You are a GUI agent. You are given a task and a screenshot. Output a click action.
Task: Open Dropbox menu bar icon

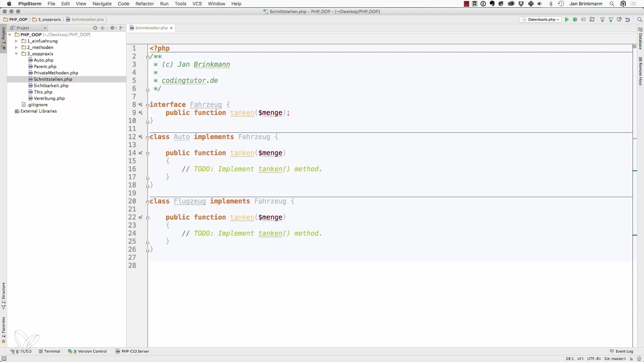tap(521, 4)
